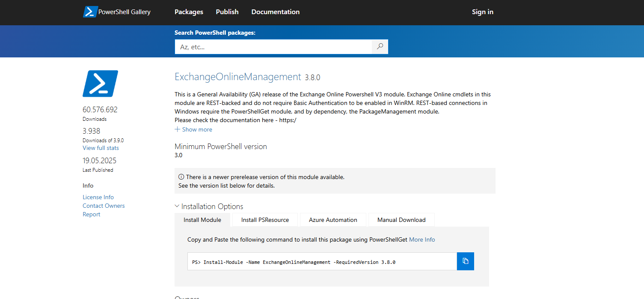Click the version number 3.8.0 beside the title
This screenshot has width=644, height=299.
[x=312, y=78]
